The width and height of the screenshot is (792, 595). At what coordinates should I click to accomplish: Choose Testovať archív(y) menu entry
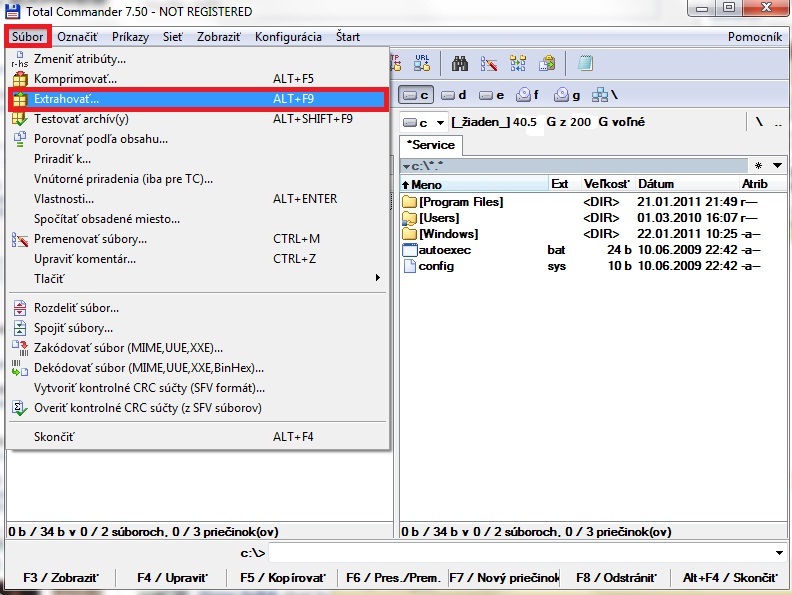click(197, 119)
